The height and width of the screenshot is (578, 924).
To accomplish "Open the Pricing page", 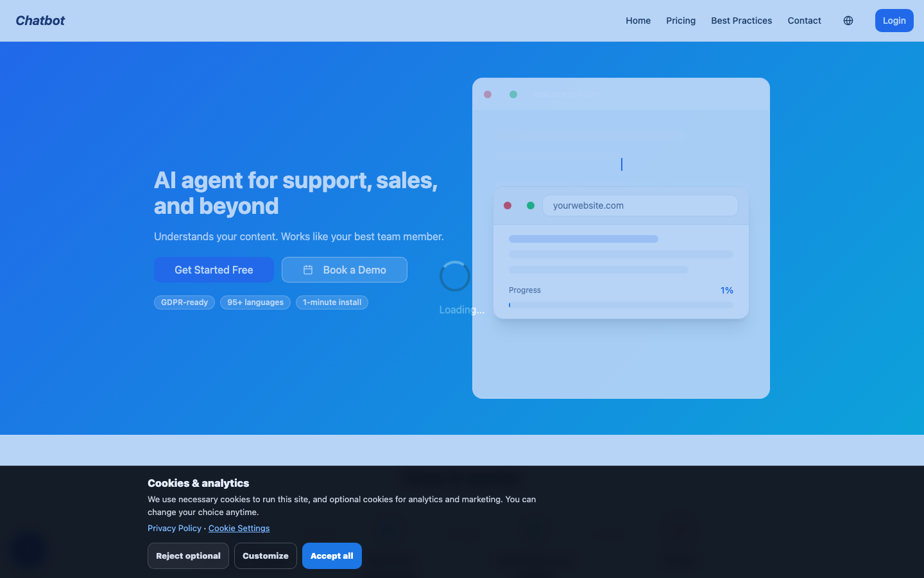I will (681, 21).
